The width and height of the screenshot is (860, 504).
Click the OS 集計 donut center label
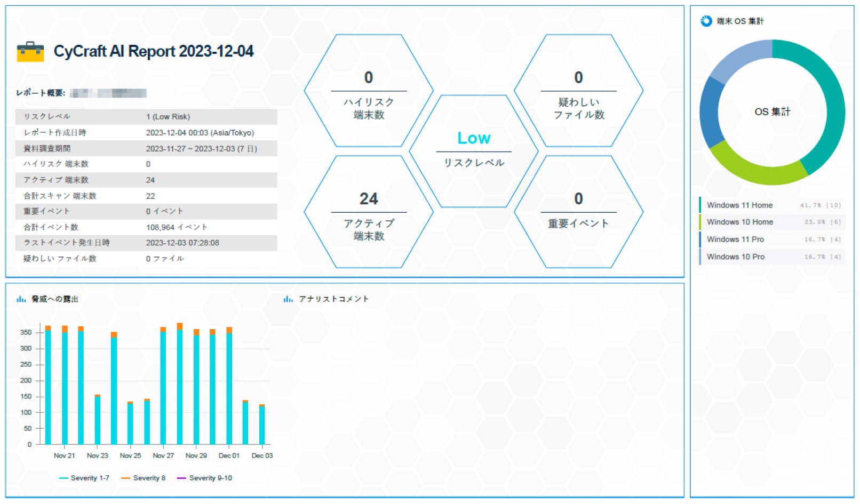772,112
